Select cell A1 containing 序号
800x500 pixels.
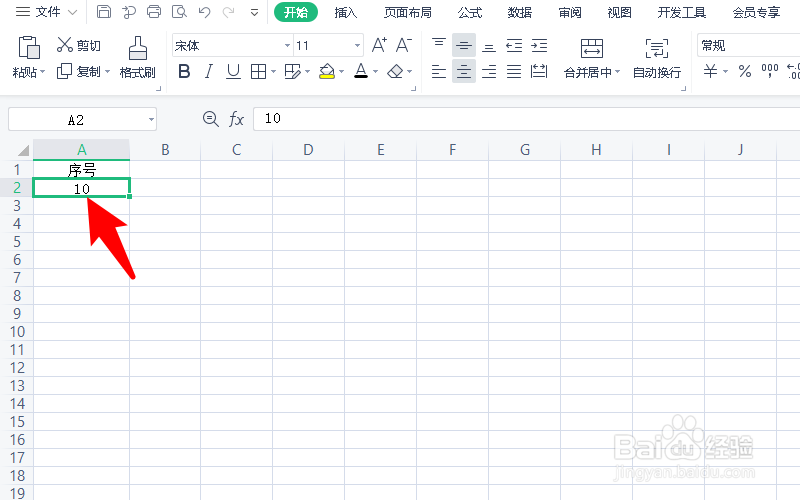[x=81, y=169]
